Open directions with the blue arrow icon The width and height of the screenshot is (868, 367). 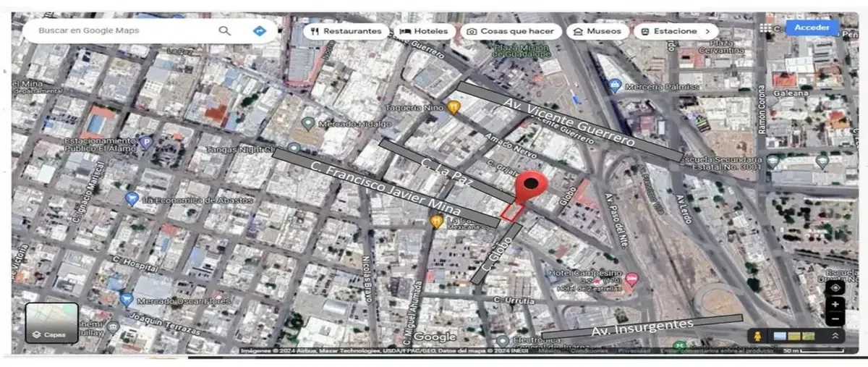[260, 30]
